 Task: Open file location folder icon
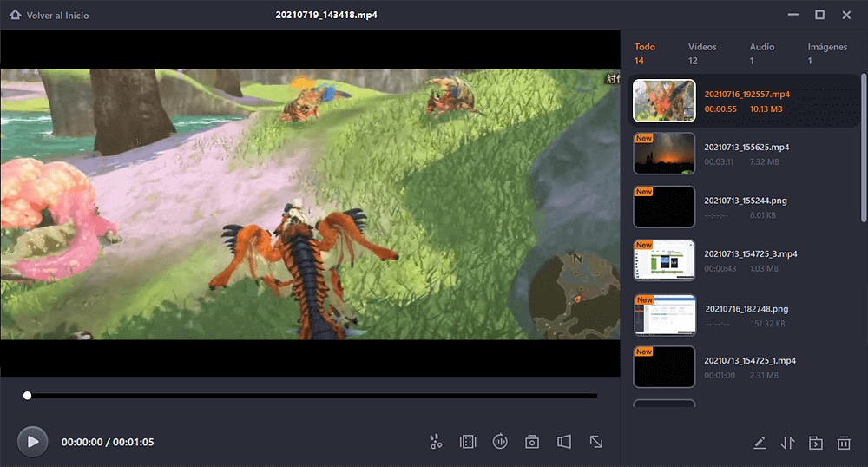[815, 443]
